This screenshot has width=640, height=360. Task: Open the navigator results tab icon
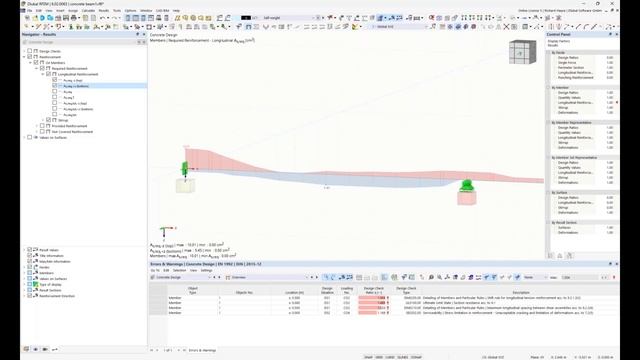click(54, 349)
